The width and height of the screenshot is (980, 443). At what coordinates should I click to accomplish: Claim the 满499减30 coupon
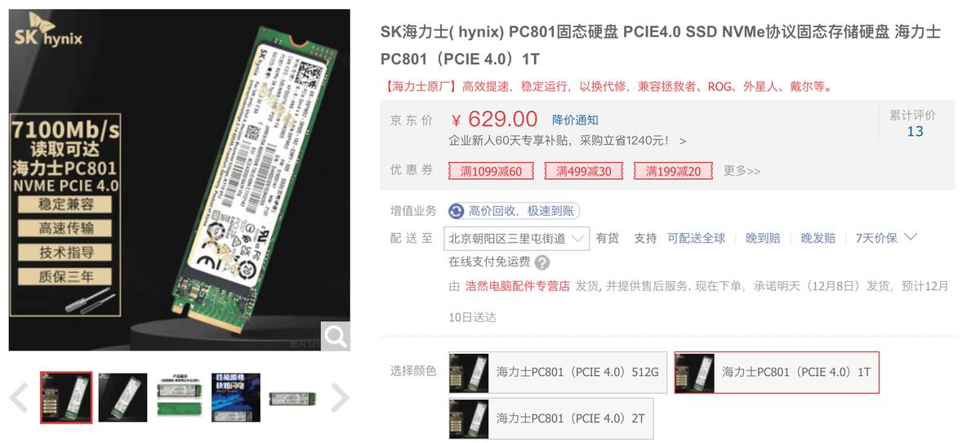click(x=583, y=172)
